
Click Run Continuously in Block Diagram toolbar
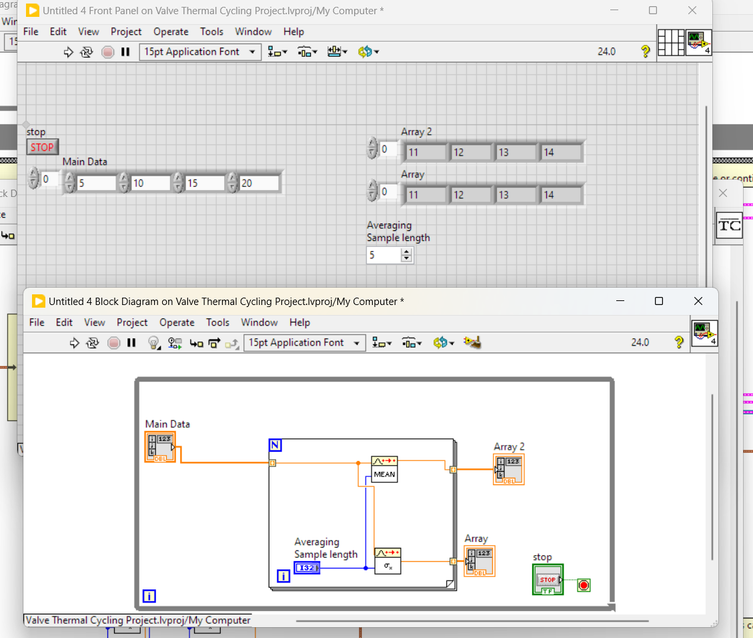pyautogui.click(x=92, y=343)
